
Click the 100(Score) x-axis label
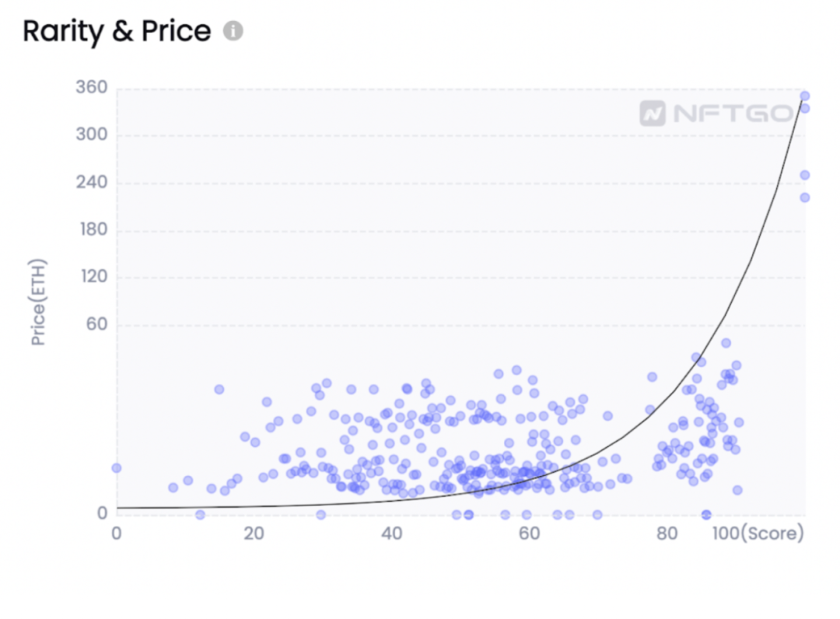tap(758, 533)
